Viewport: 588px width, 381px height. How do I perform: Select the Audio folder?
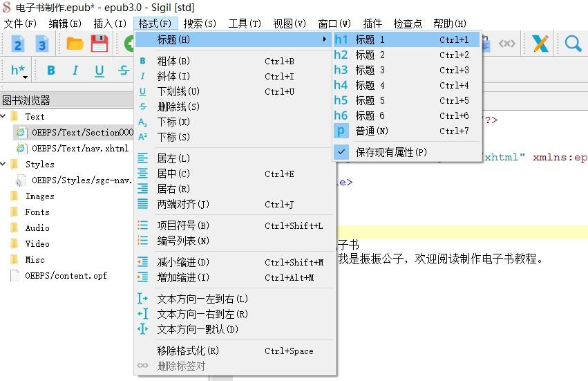tap(37, 227)
